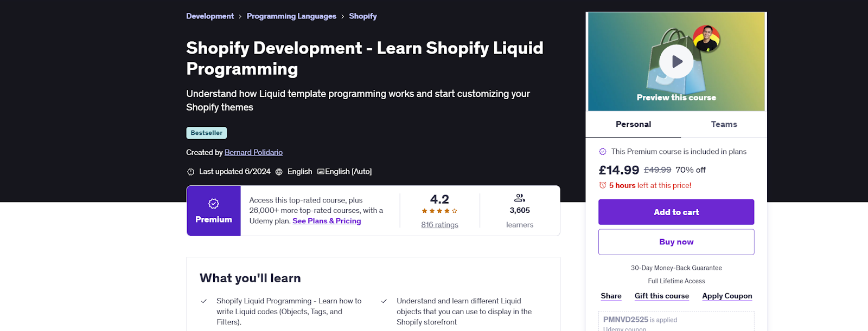This screenshot has height=331, width=868.
Task: Click the PMNVD2525 applied coupon code
Action: 626,320
